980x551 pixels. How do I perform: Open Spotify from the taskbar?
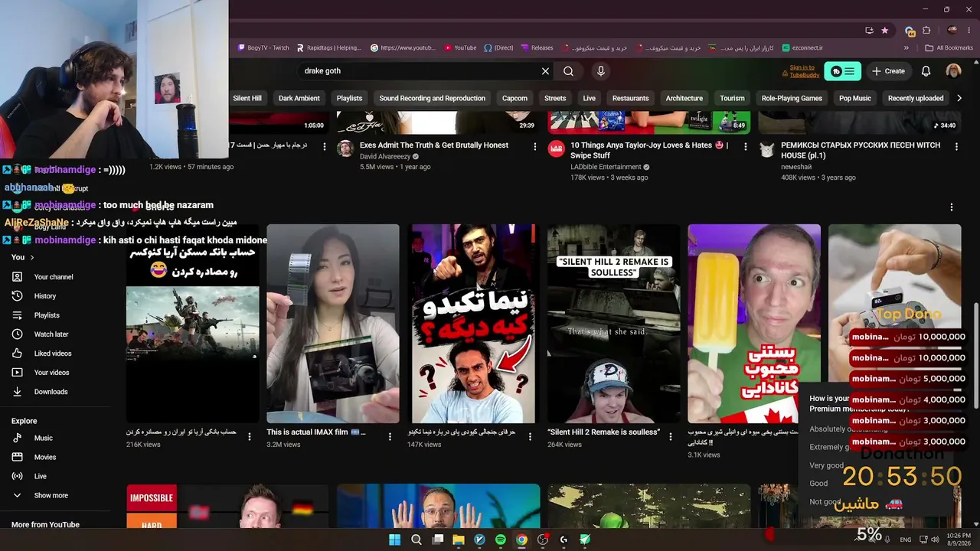tap(501, 540)
